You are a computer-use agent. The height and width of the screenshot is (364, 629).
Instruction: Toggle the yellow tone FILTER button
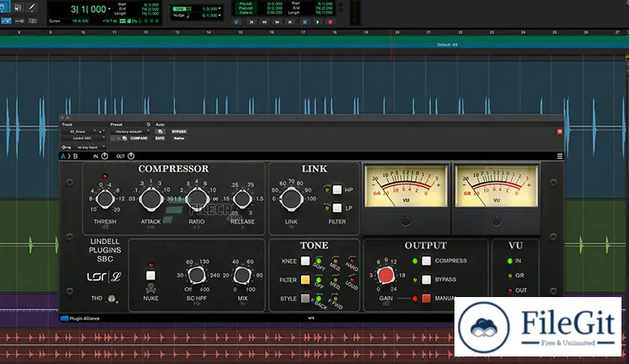[305, 280]
